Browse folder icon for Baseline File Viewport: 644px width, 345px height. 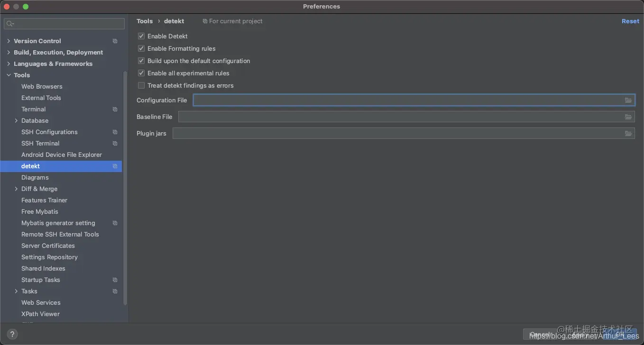(x=628, y=117)
